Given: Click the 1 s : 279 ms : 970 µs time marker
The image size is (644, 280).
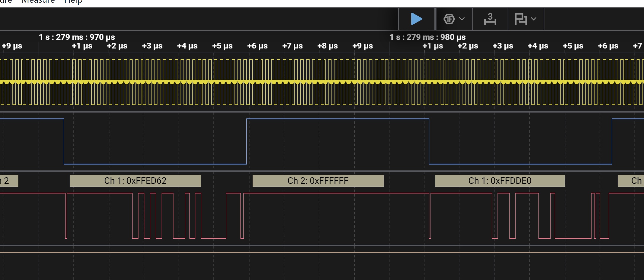Looking at the screenshot, I should pyautogui.click(x=77, y=37).
